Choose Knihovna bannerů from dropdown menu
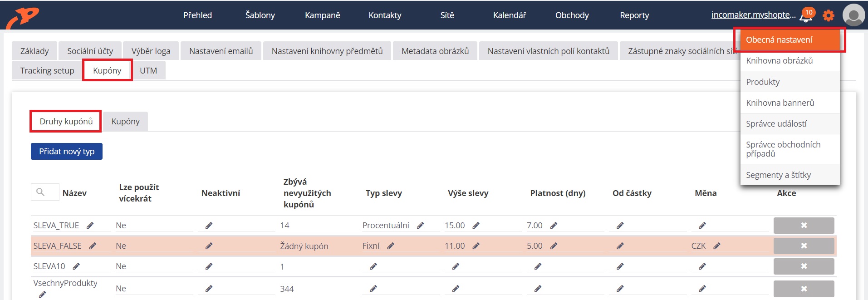 (790, 103)
